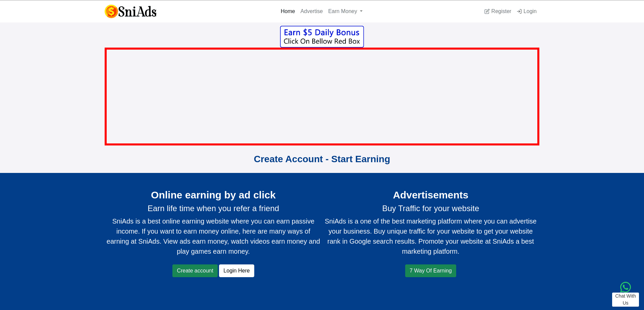Click the Create account button

(195, 270)
